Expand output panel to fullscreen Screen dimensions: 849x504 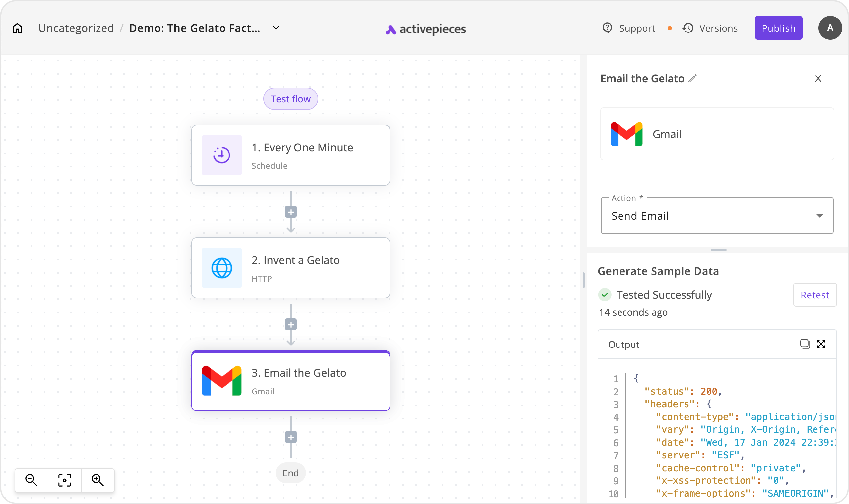point(821,344)
